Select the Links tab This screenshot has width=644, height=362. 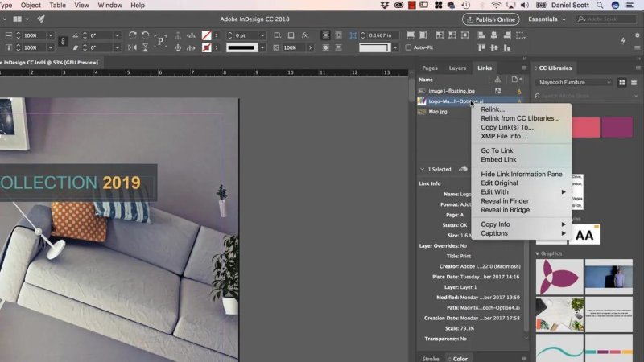coord(485,68)
